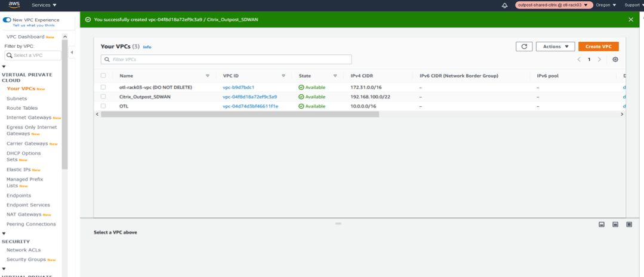This screenshot has height=277, width=644.
Task: Open the notifications bell icon
Action: [x=504, y=5]
